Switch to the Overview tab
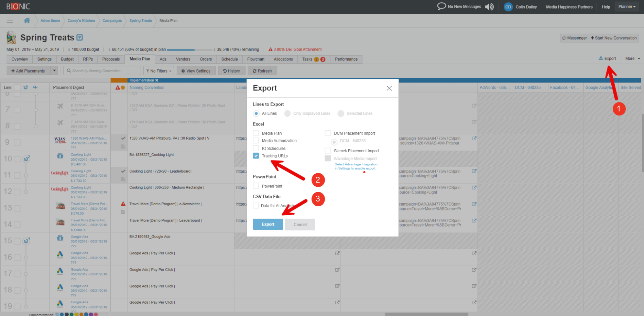 (20, 59)
